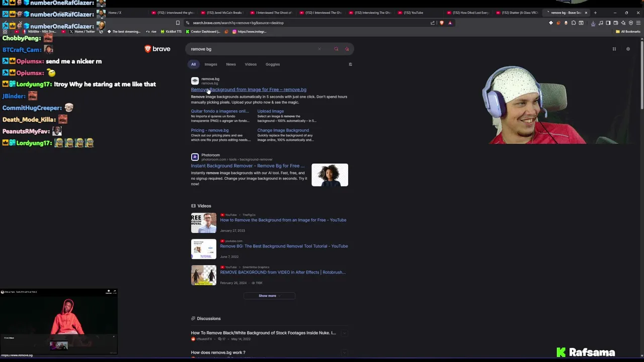Switch to 'Jared McCain Breaks' browser tab
644x362 pixels.
[x=221, y=13]
